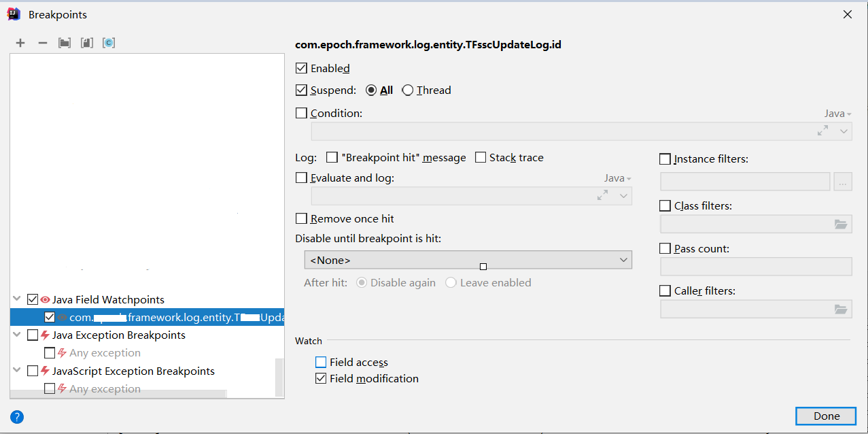The height and width of the screenshot is (434, 868).
Task: Enable Evaluate and log checkbox
Action: [301, 178]
